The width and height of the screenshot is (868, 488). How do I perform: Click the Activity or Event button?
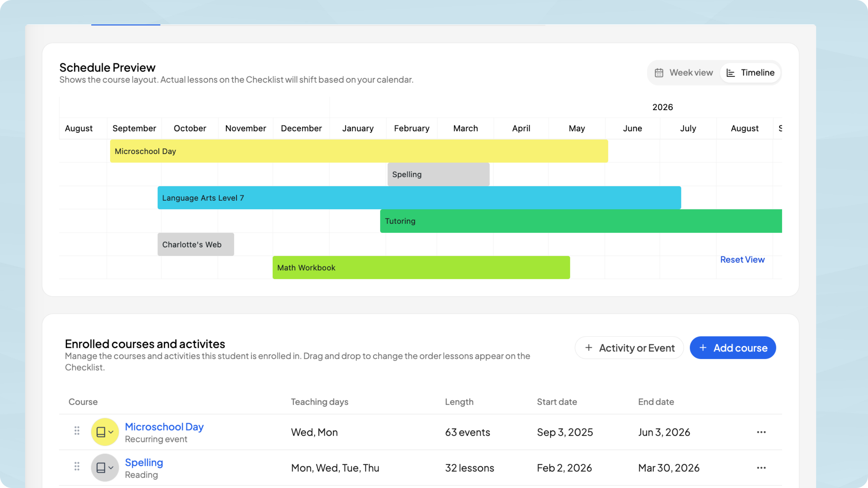click(629, 347)
